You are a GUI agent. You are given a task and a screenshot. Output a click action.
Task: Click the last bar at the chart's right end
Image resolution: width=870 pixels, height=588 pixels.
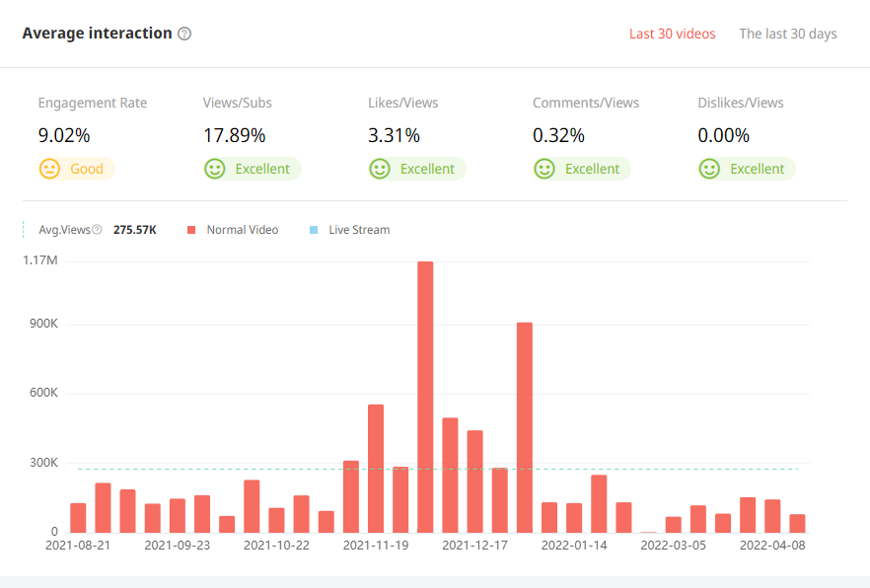[797, 523]
